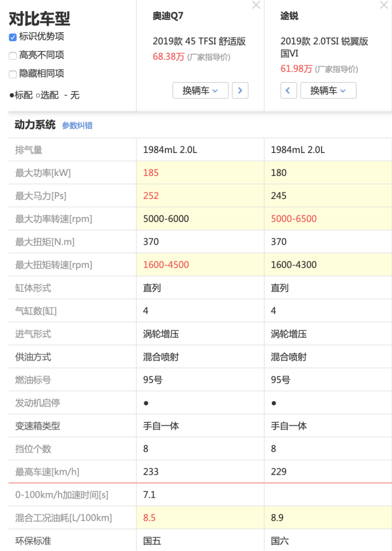Click 7.1 acceleration time value
392x551 pixels.
pyautogui.click(x=149, y=495)
